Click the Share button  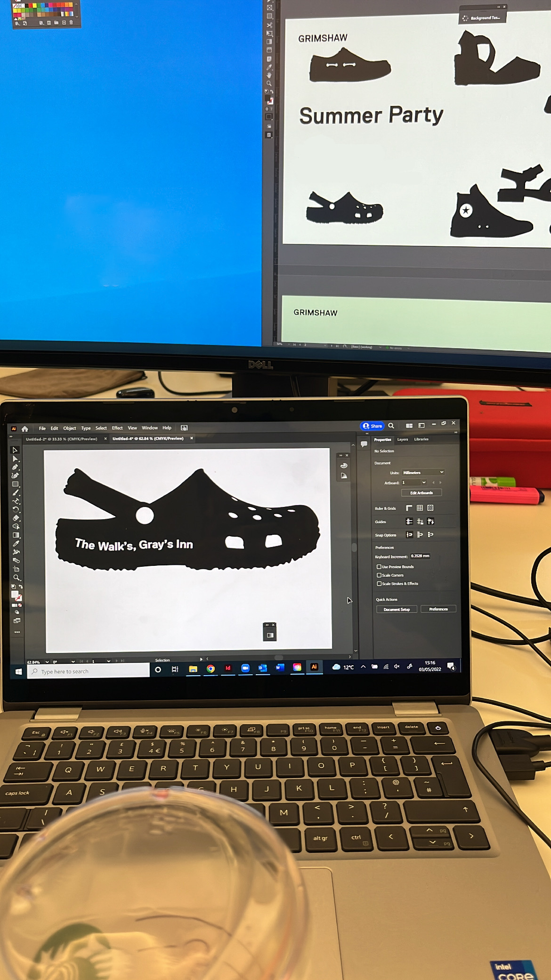(x=373, y=426)
